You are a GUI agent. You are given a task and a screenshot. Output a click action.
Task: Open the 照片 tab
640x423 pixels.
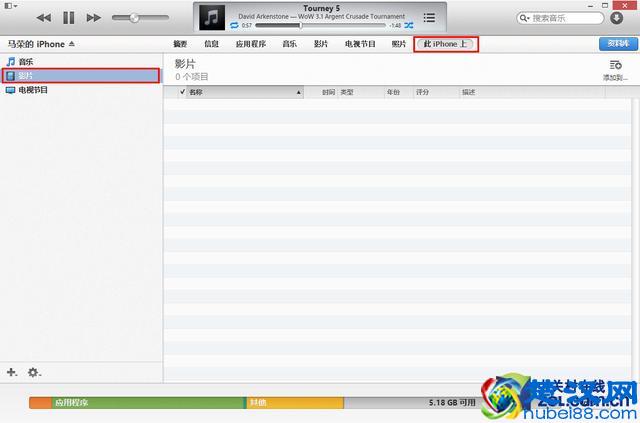tap(399, 44)
